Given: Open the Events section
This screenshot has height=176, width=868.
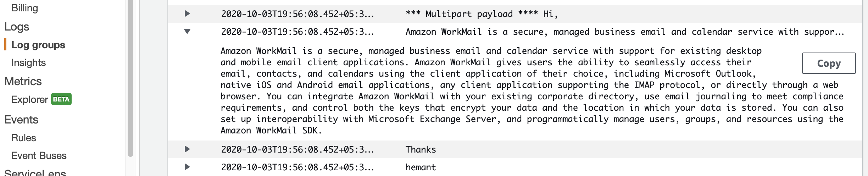Looking at the screenshot, I should pyautogui.click(x=21, y=120).
